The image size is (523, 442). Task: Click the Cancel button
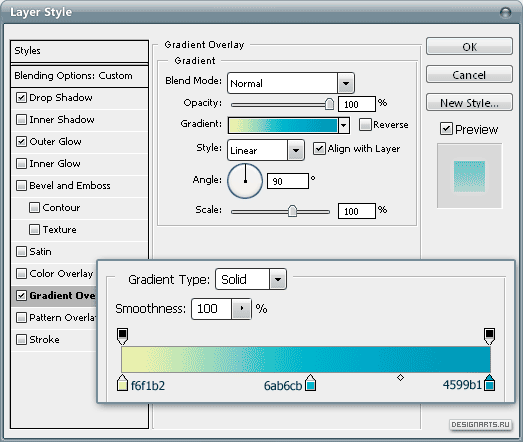(469, 74)
